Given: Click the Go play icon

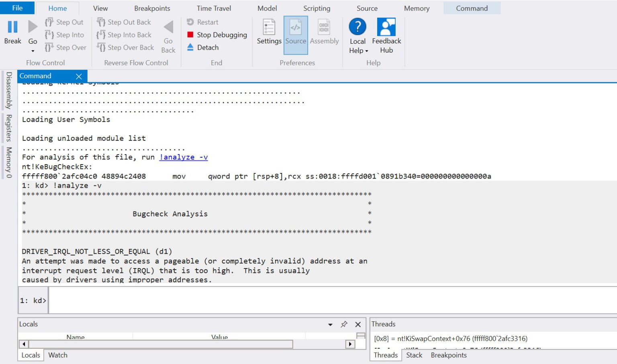Looking at the screenshot, I should coord(33,27).
